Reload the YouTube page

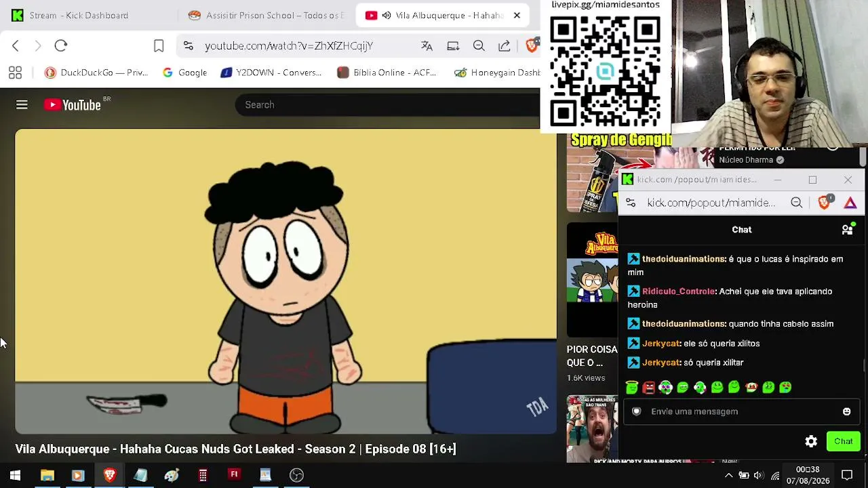click(61, 45)
